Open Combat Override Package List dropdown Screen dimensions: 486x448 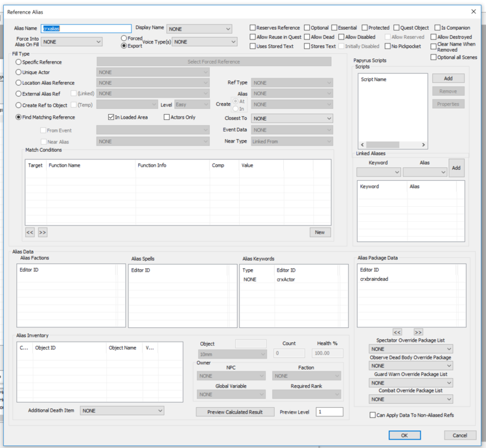pyautogui.click(x=411, y=399)
